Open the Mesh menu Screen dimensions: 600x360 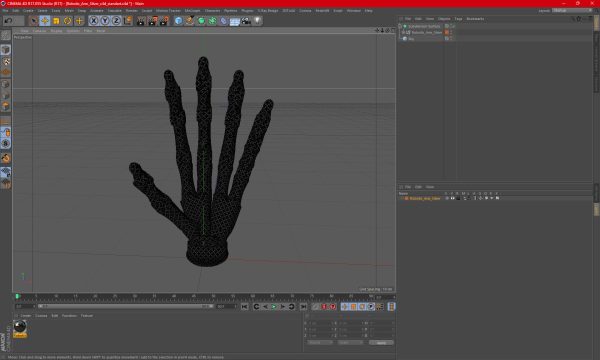coord(69,11)
